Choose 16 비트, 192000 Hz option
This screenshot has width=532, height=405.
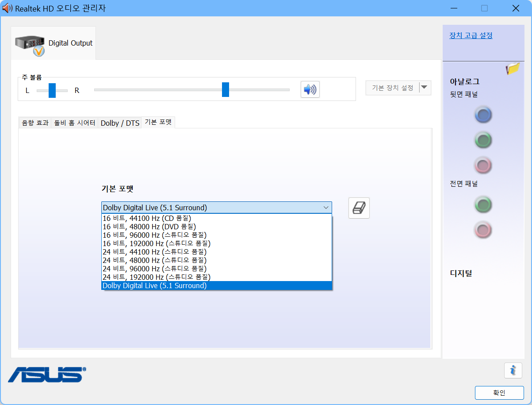[x=217, y=243]
